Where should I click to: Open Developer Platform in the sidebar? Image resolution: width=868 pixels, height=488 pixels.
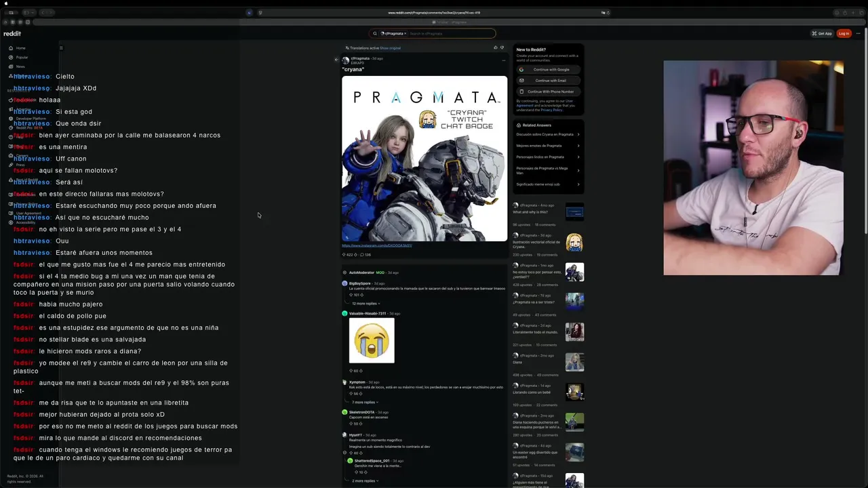tap(31, 119)
